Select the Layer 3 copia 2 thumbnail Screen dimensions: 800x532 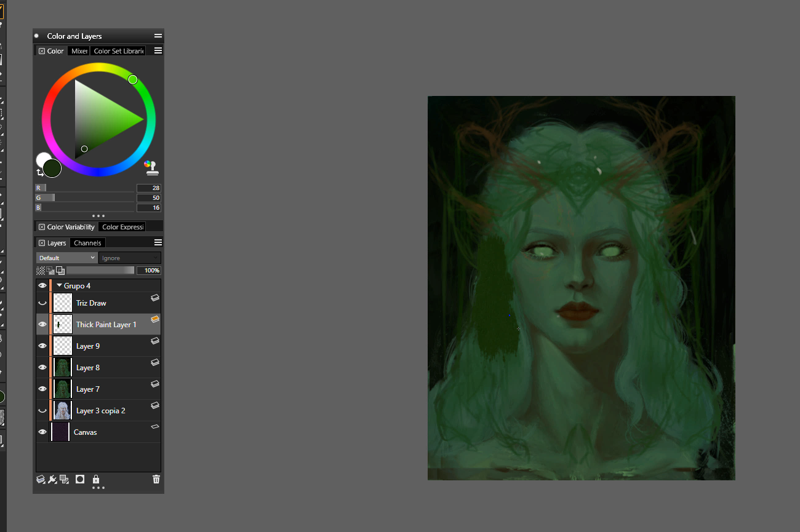[x=63, y=411]
